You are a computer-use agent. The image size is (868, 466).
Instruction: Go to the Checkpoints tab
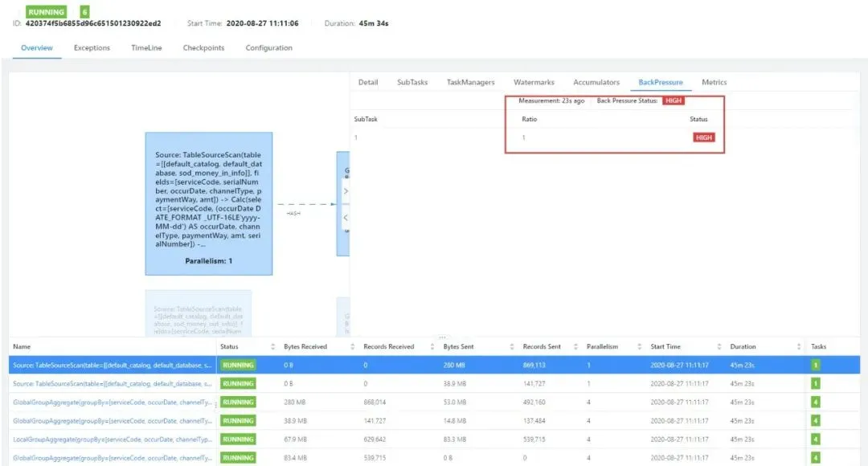pyautogui.click(x=203, y=47)
